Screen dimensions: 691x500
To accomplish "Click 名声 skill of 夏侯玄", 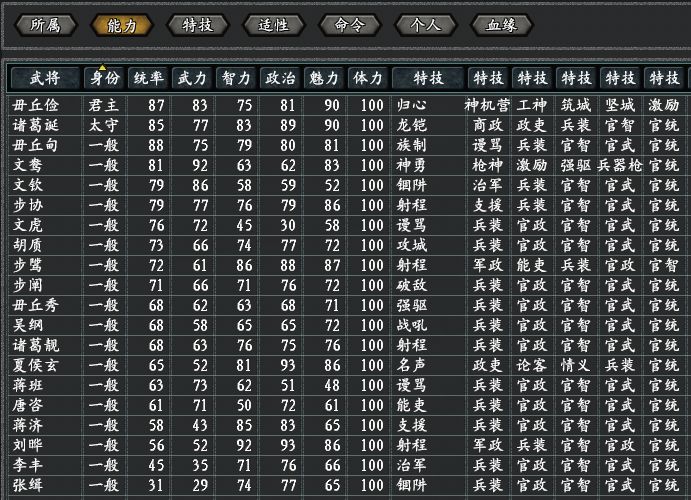I will point(411,365).
